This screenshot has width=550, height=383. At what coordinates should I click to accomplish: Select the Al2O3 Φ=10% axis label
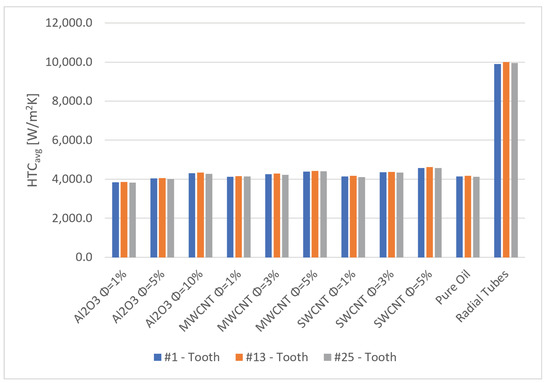174,299
